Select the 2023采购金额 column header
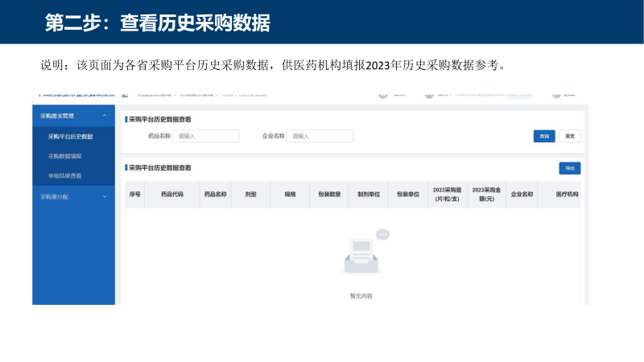This screenshot has width=644, height=362. tap(486, 194)
